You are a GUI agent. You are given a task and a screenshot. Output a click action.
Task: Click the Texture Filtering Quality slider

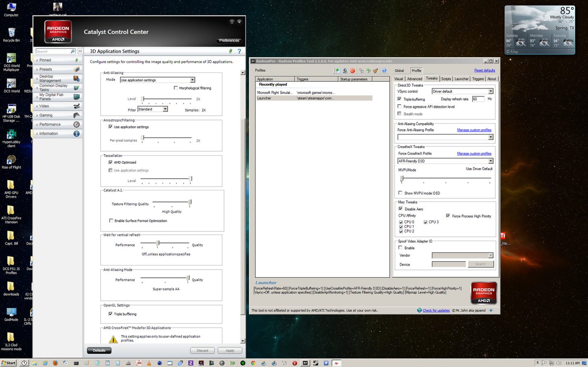click(172, 202)
